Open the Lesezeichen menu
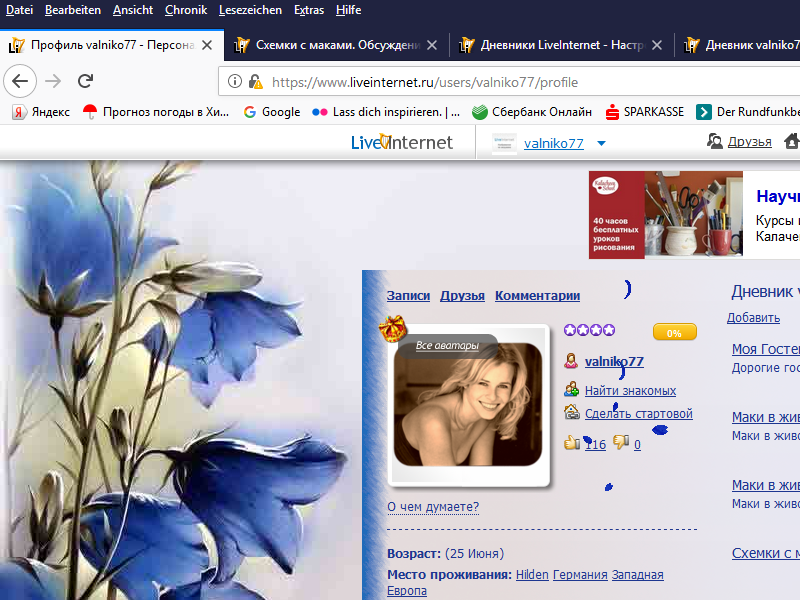The height and width of the screenshot is (600, 800). pos(250,10)
